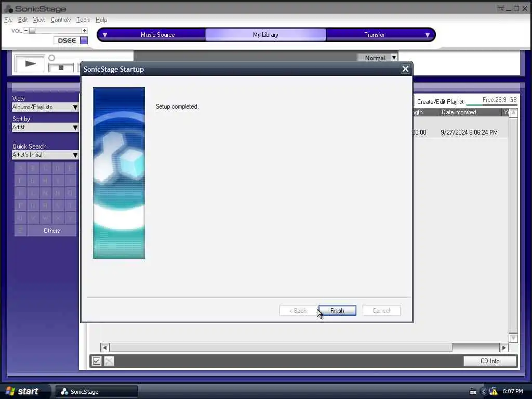The width and height of the screenshot is (532, 399).
Task: Expand the Music Source dropdown arrow
Action: point(105,35)
